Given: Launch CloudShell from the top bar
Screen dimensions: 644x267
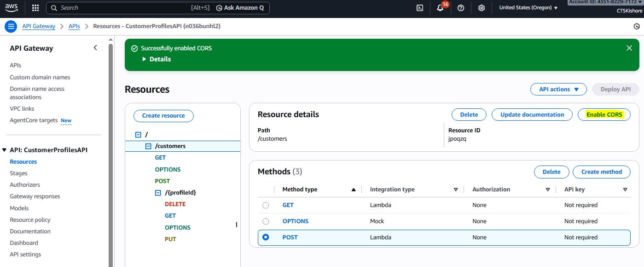Looking at the screenshot, I should pos(420,8).
